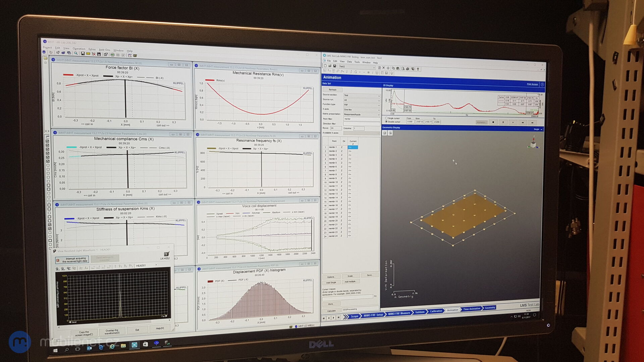This screenshot has height=362, width=644.
Task: Click the open folder icon in LMS toolbar
Action: tap(330, 66)
